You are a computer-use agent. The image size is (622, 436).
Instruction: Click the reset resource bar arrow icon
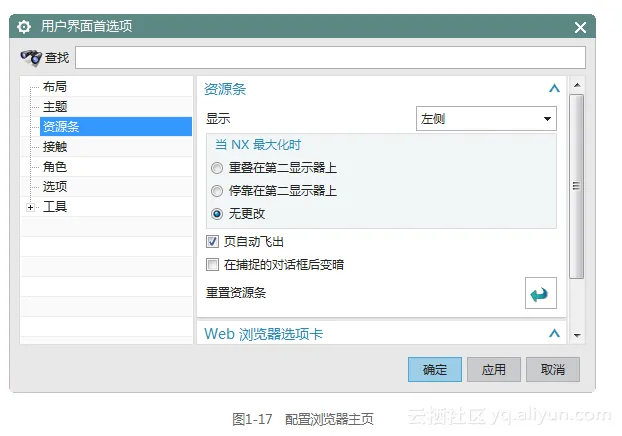(540, 293)
